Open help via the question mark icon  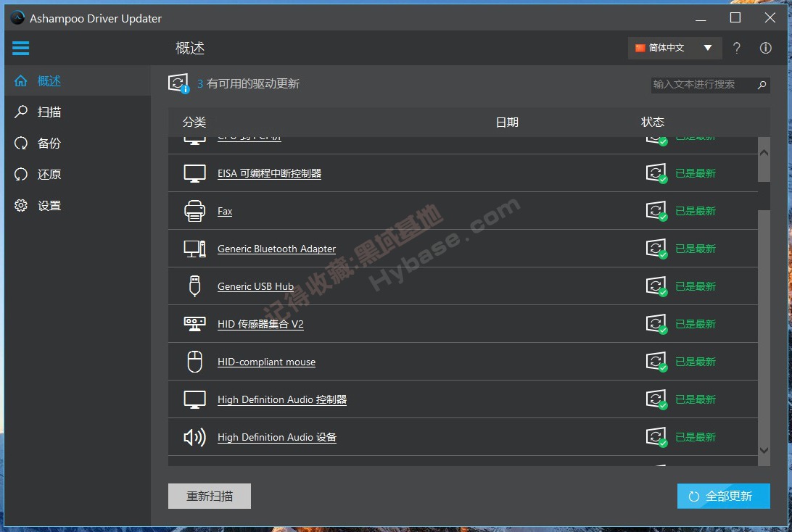(x=736, y=48)
